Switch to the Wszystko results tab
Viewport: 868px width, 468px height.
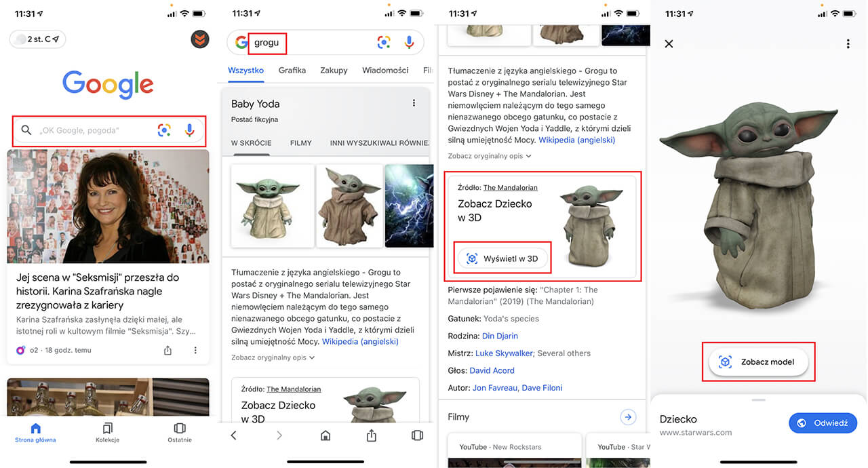[245, 71]
